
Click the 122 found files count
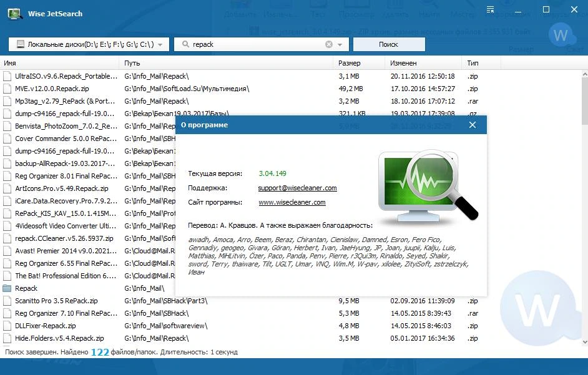click(100, 352)
